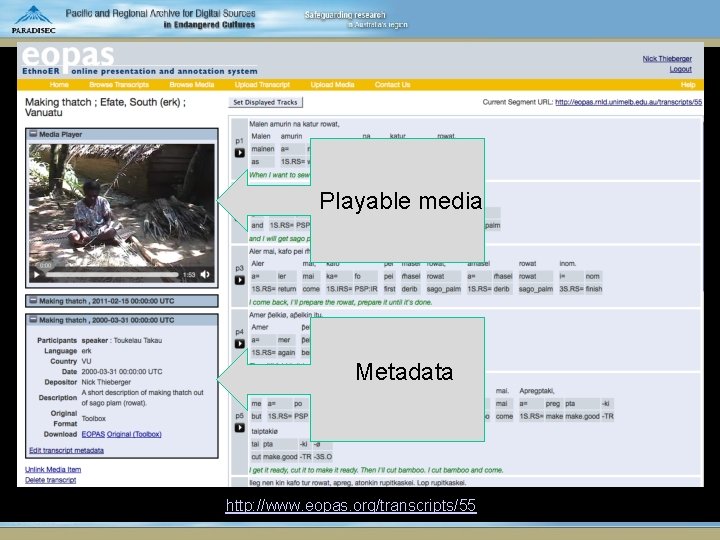This screenshot has width=720, height=540.
Task: Click the Set Displayed Tracks button
Action: 265,102
